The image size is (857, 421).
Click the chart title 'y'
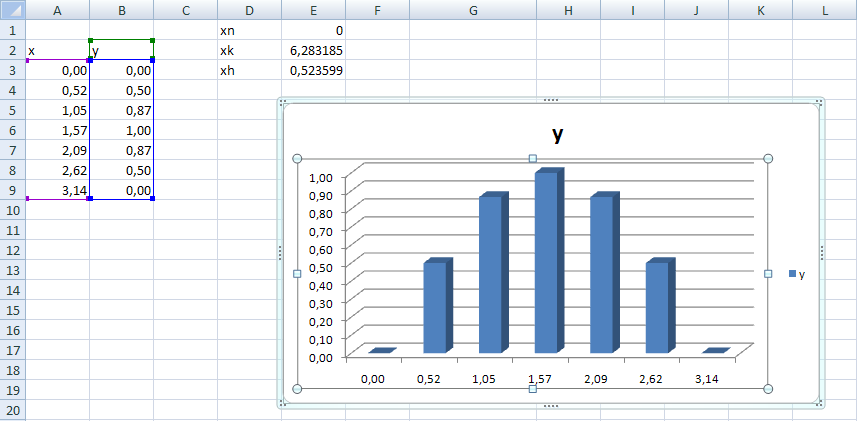[x=557, y=134]
